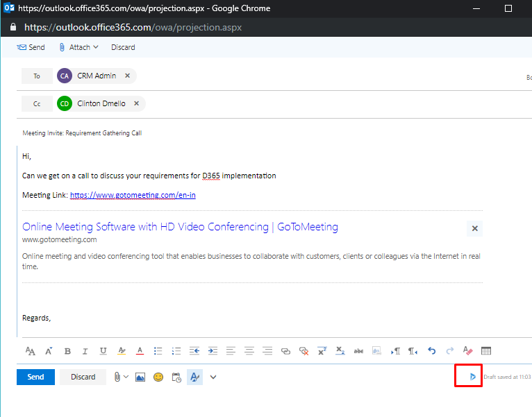
Task: Toggle superscript formatting
Action: [322, 351]
